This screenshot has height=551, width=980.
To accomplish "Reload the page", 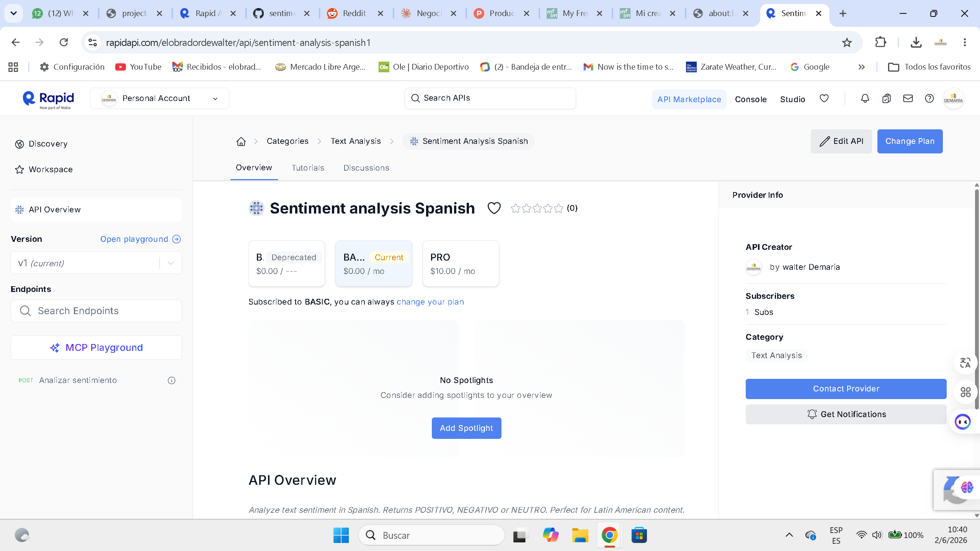I will (x=64, y=42).
